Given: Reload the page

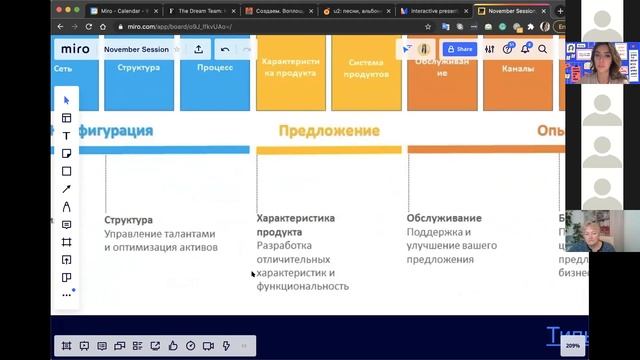Looking at the screenshot, I should coord(89,27).
